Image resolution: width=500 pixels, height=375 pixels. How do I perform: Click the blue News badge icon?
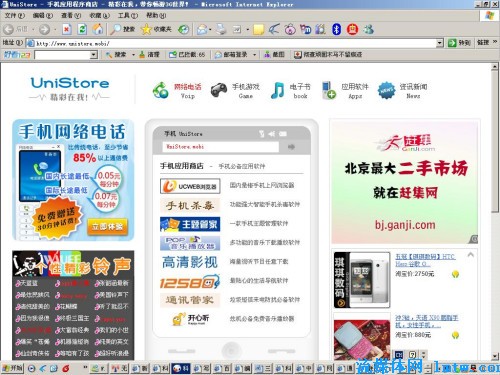pyautogui.click(x=386, y=90)
